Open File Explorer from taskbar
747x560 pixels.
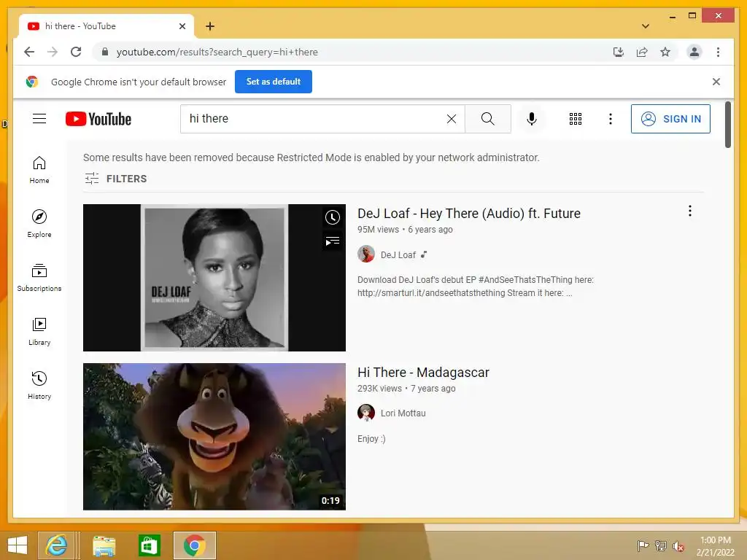click(104, 545)
